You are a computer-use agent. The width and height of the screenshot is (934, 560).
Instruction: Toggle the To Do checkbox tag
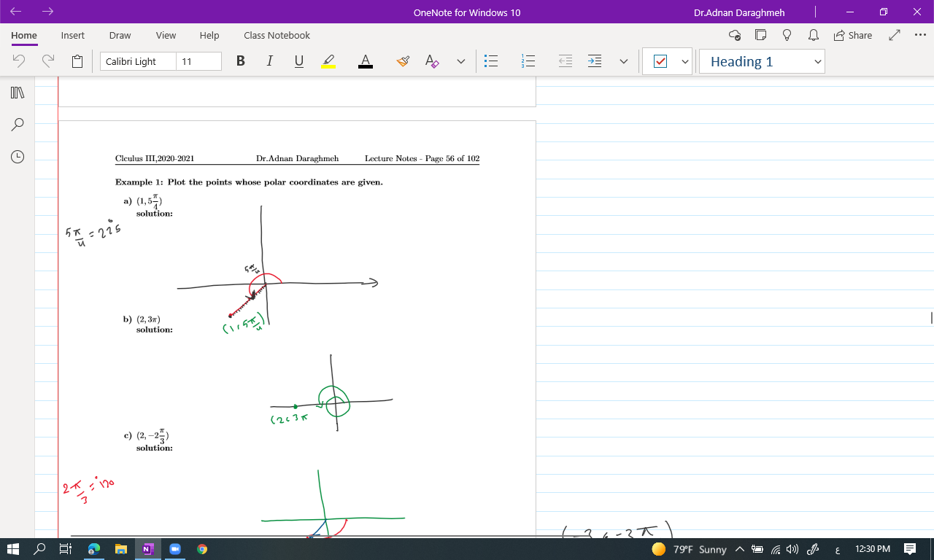[x=660, y=61]
